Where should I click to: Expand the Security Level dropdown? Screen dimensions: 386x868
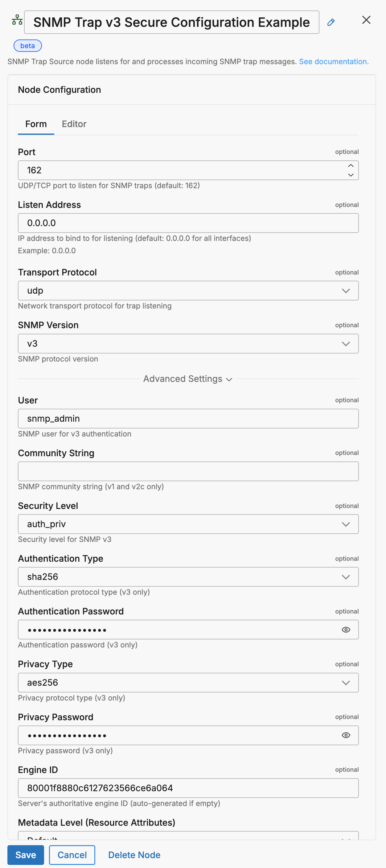pyautogui.click(x=188, y=524)
